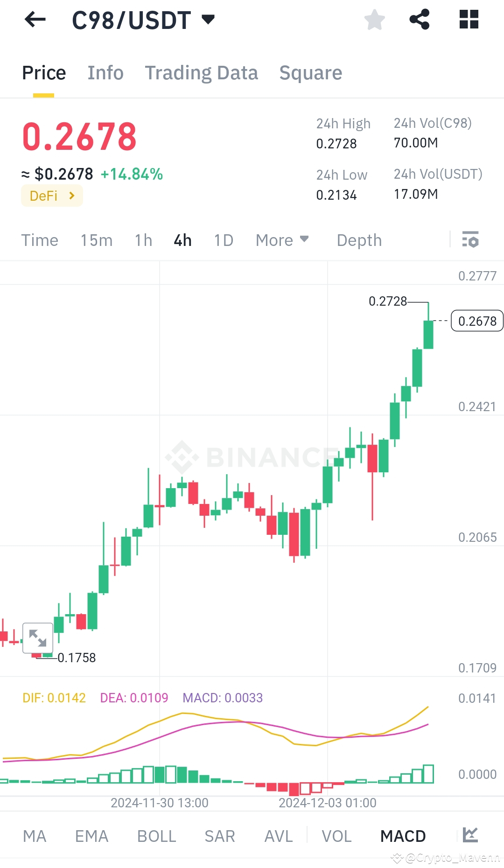Open the Crypto_Mavenn watermark icon

(397, 858)
